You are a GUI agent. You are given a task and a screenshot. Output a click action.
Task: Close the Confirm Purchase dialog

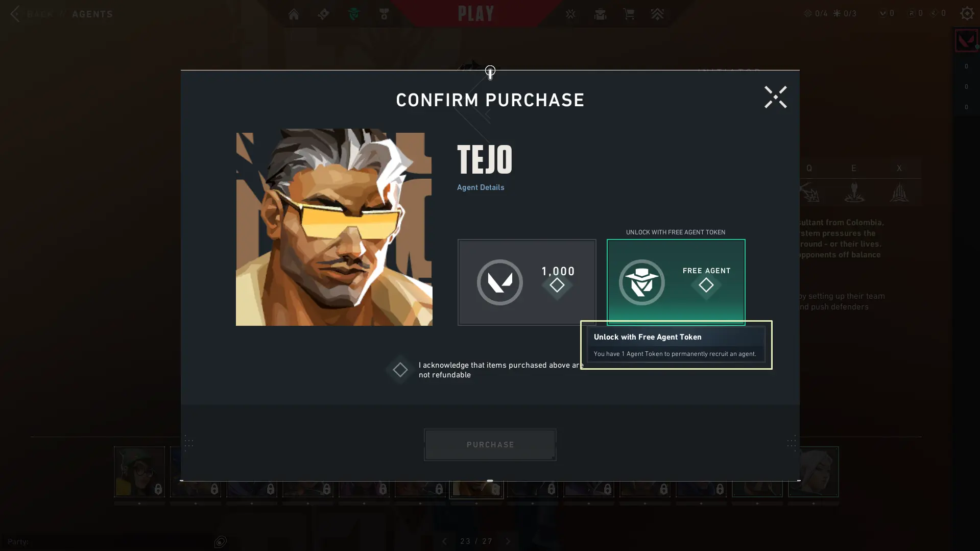(x=775, y=97)
